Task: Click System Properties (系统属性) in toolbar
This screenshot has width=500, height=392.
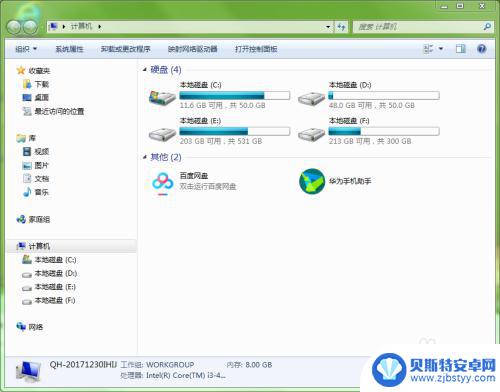Action: click(x=69, y=49)
